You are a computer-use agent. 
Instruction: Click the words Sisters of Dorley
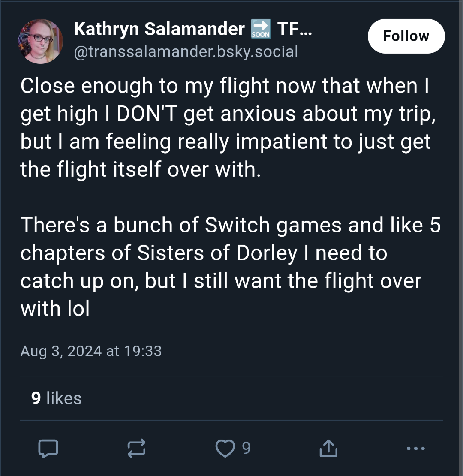[x=217, y=253]
